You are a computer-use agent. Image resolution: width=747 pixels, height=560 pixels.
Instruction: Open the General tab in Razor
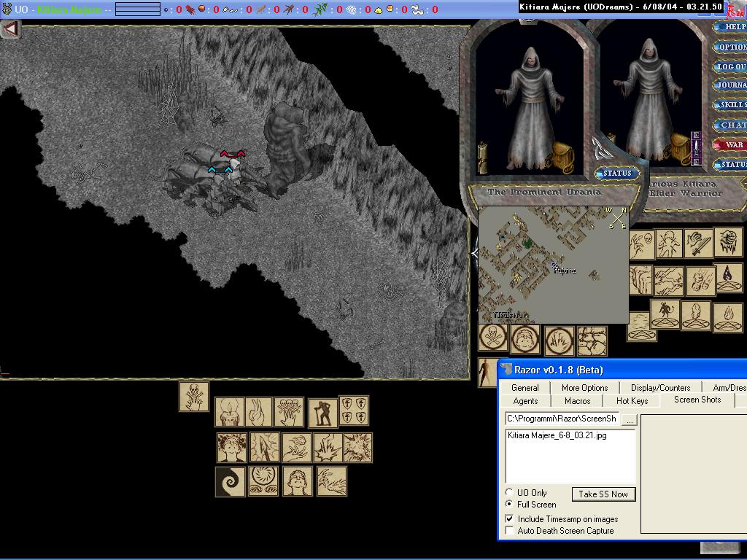[x=525, y=388]
